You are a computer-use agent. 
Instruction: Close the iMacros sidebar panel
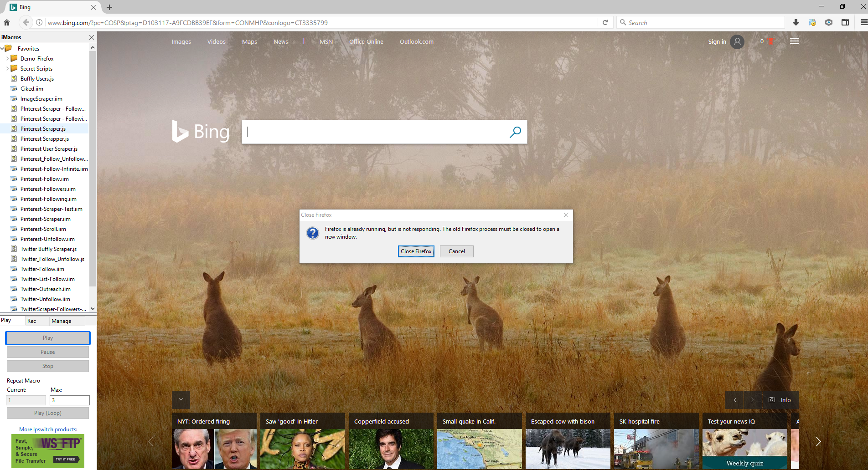point(92,37)
